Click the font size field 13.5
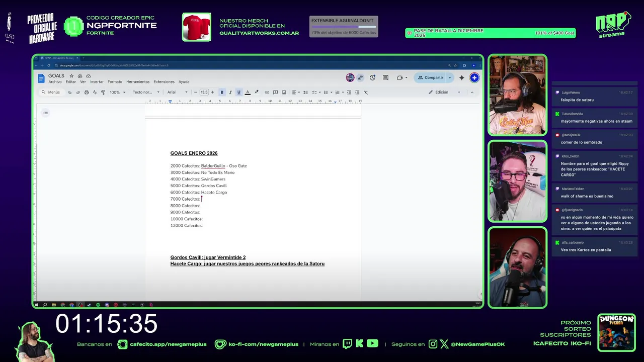 coord(204,93)
